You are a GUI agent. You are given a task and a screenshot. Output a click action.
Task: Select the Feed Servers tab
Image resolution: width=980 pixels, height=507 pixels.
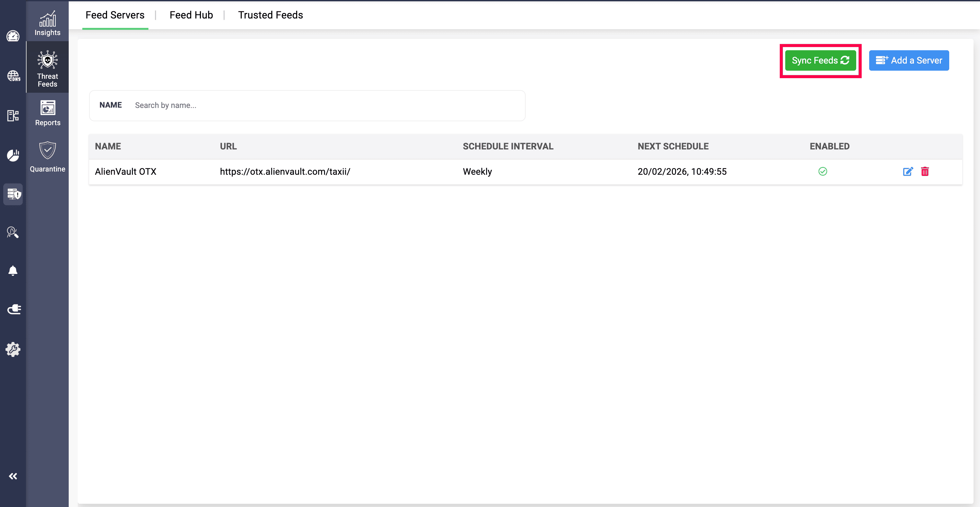coord(115,15)
